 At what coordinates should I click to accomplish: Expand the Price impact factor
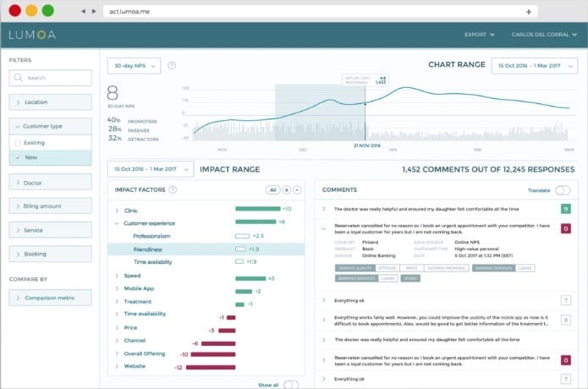pyautogui.click(x=117, y=328)
